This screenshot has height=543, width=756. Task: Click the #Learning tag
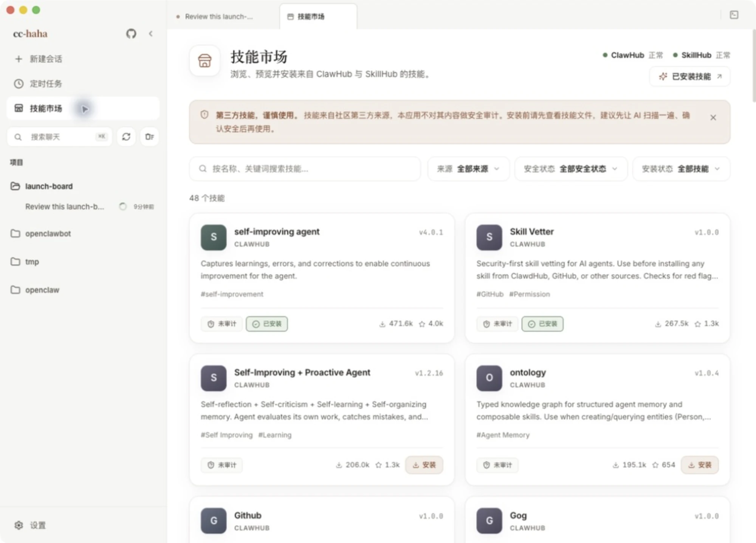click(x=275, y=435)
